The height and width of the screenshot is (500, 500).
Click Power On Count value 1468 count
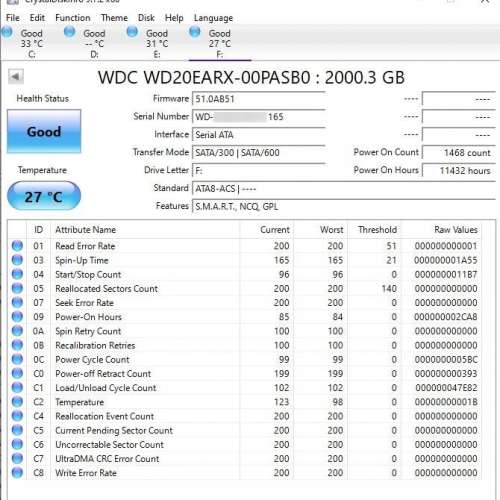(459, 153)
